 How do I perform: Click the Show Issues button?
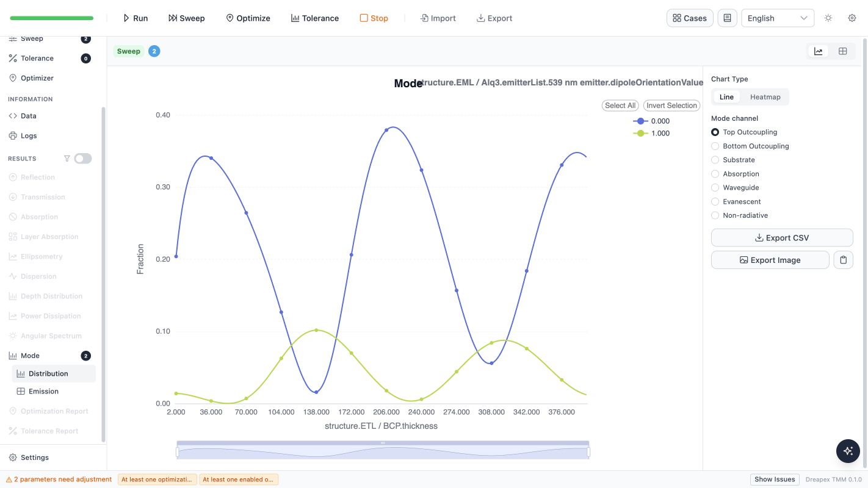click(775, 479)
